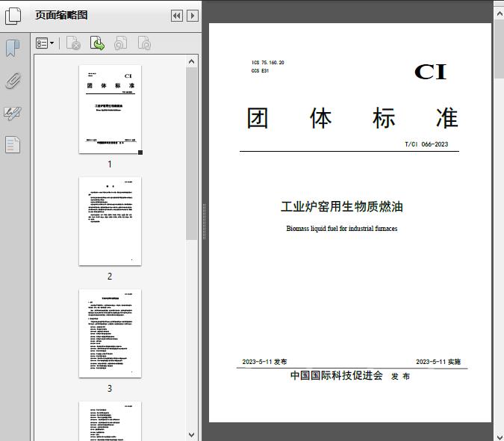The image size is (504, 441).
Task: Click the rotate clockwise page icon
Action: point(144,43)
